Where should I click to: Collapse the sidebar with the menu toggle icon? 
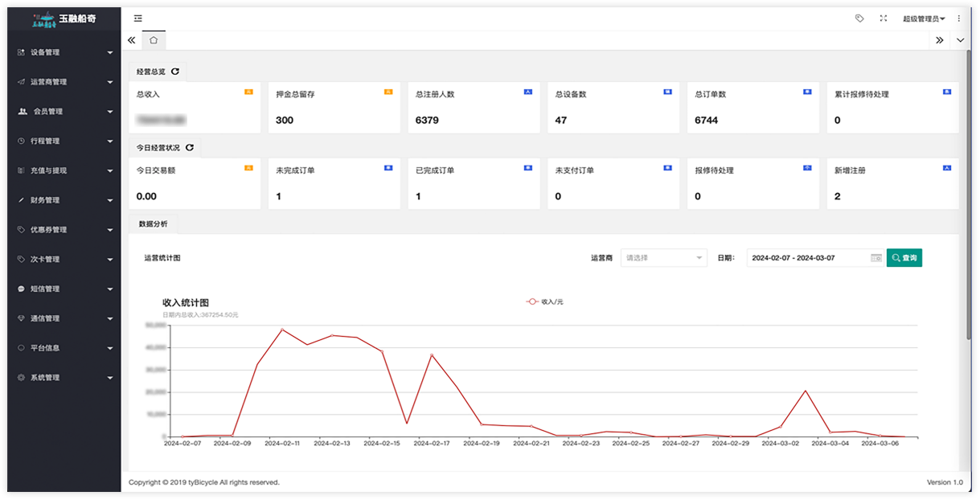(x=138, y=18)
